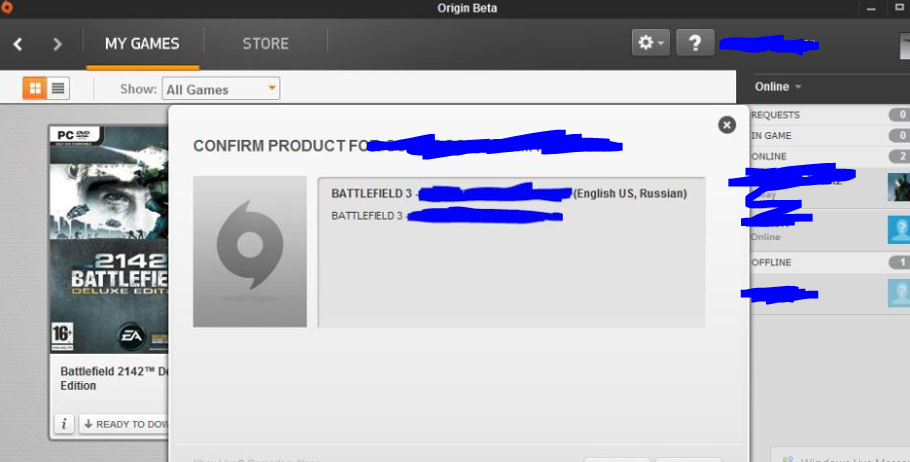The width and height of the screenshot is (910, 462).
Task: Expand the Show All Games dropdown
Action: 221,89
